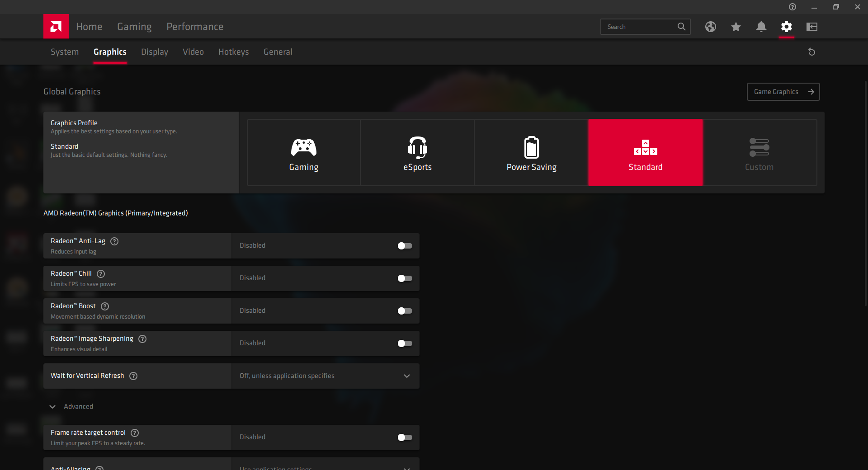Click the Game Graphics button
Image resolution: width=868 pixels, height=470 pixels.
[x=783, y=92]
